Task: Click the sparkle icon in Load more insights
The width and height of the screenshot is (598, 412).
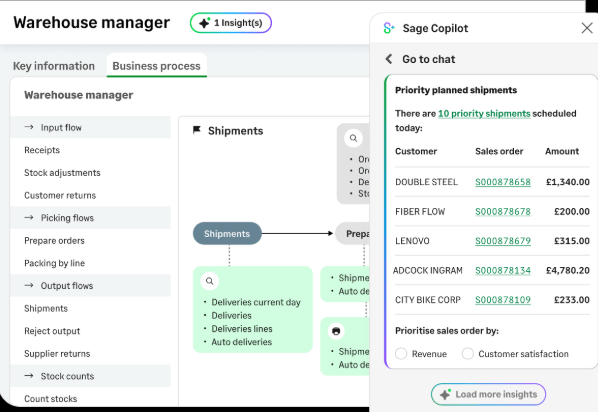Action: coord(445,394)
